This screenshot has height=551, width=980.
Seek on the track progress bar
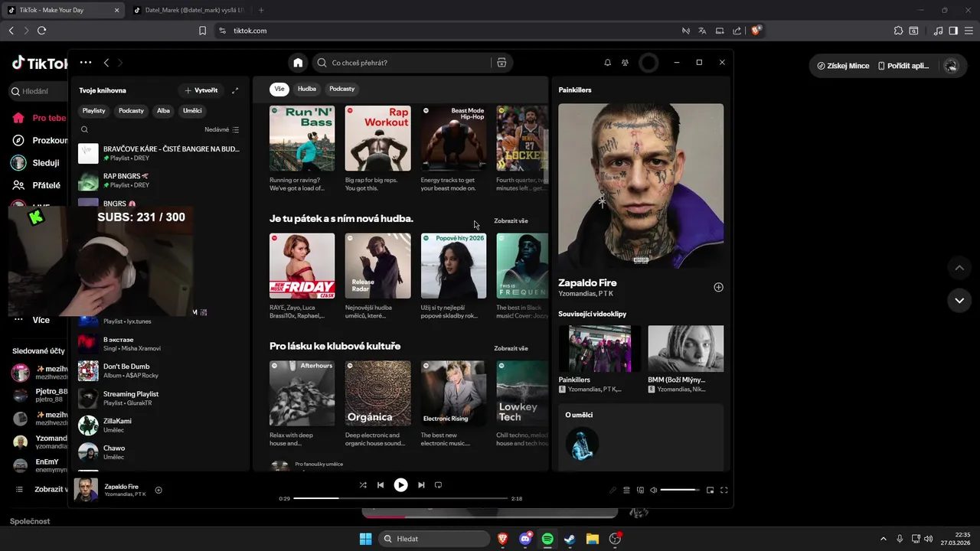400,498
